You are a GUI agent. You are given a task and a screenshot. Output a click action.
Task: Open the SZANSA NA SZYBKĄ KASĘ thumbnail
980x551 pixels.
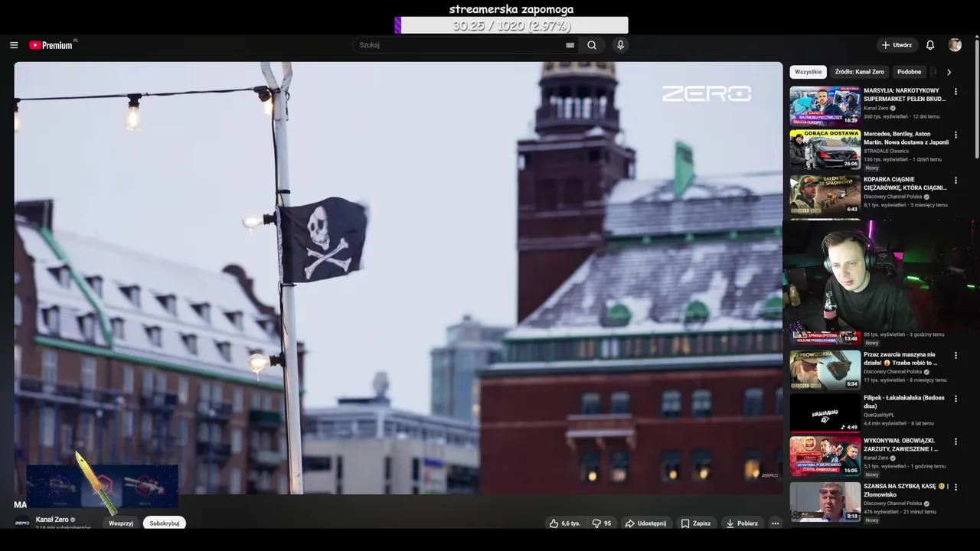tap(825, 501)
